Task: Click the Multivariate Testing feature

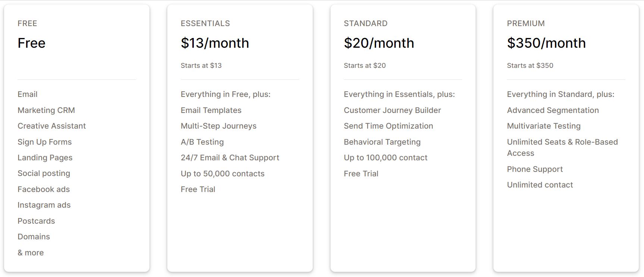Action: 543,126
